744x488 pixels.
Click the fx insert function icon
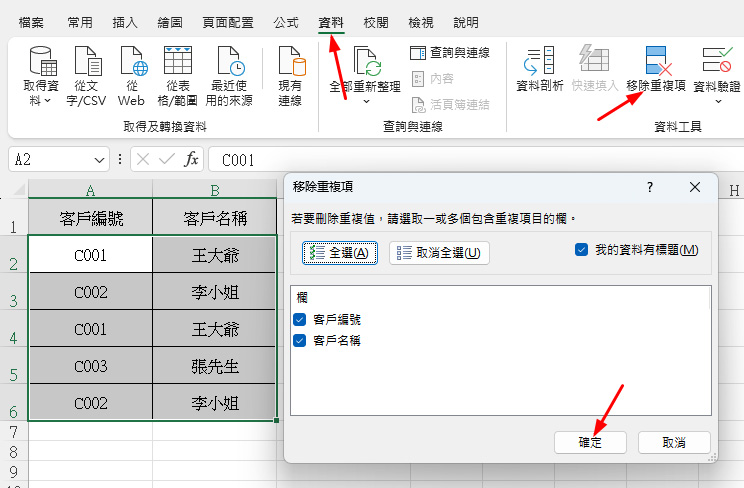191,160
